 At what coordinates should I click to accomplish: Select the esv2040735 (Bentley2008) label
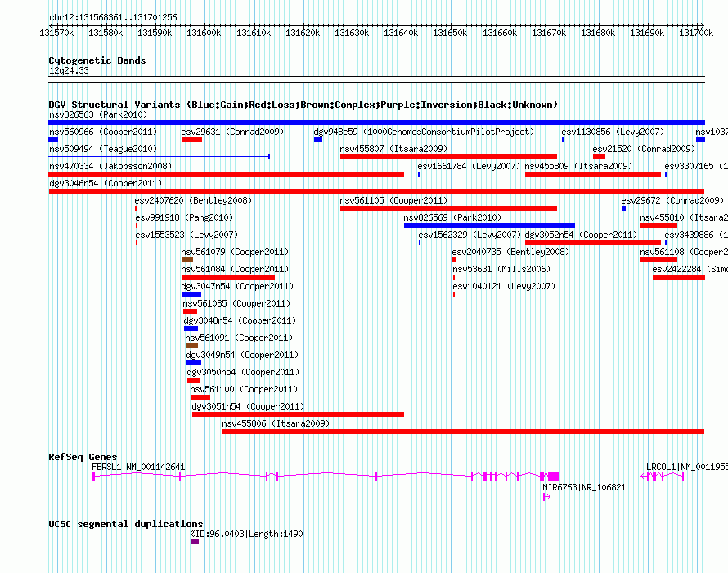click(x=510, y=252)
